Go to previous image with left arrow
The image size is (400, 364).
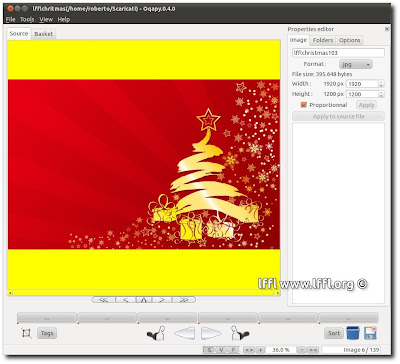[x=185, y=333]
